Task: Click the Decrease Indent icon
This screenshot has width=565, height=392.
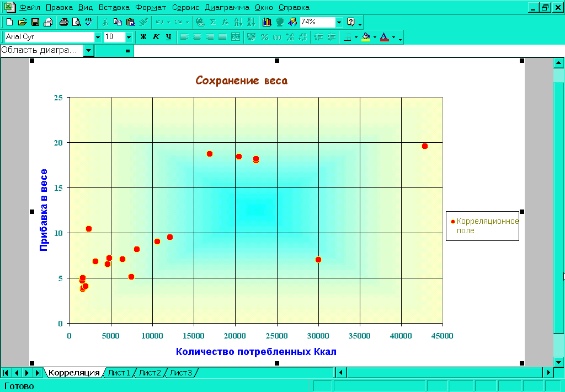Action: click(x=318, y=37)
